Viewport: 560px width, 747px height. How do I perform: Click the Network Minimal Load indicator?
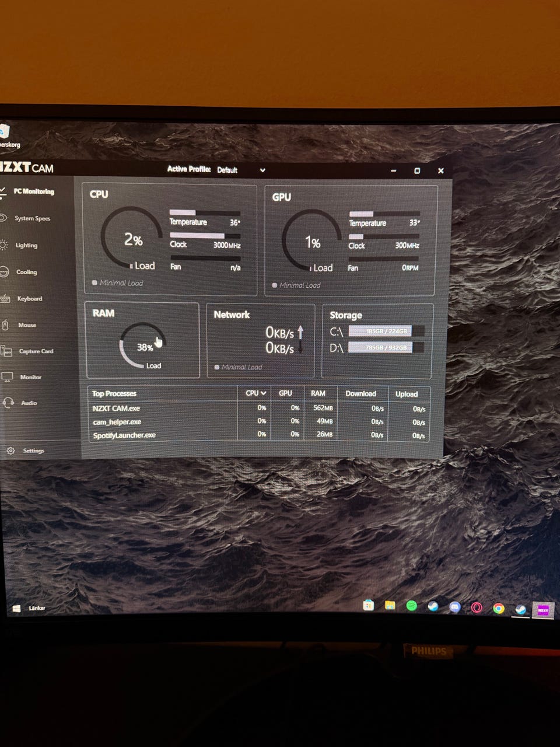click(x=238, y=366)
